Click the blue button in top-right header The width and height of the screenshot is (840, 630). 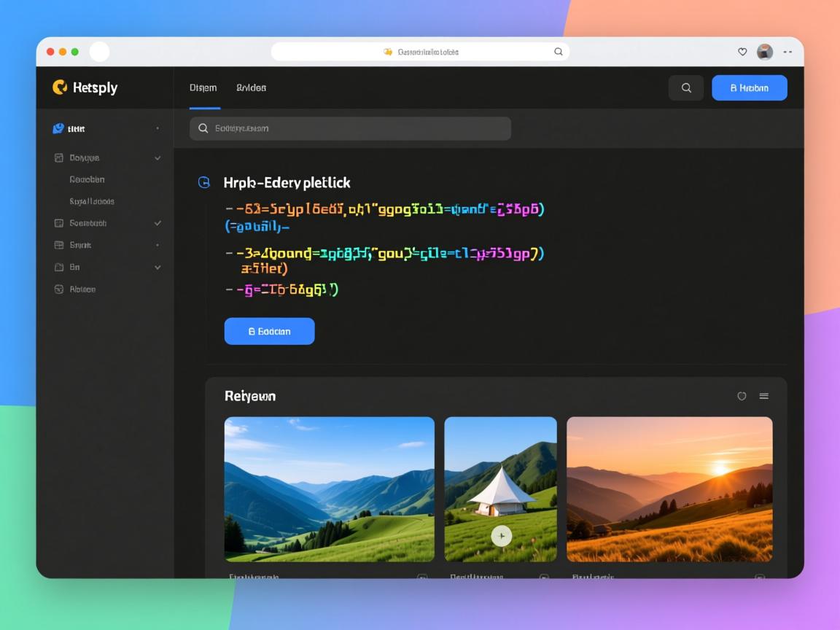[749, 87]
